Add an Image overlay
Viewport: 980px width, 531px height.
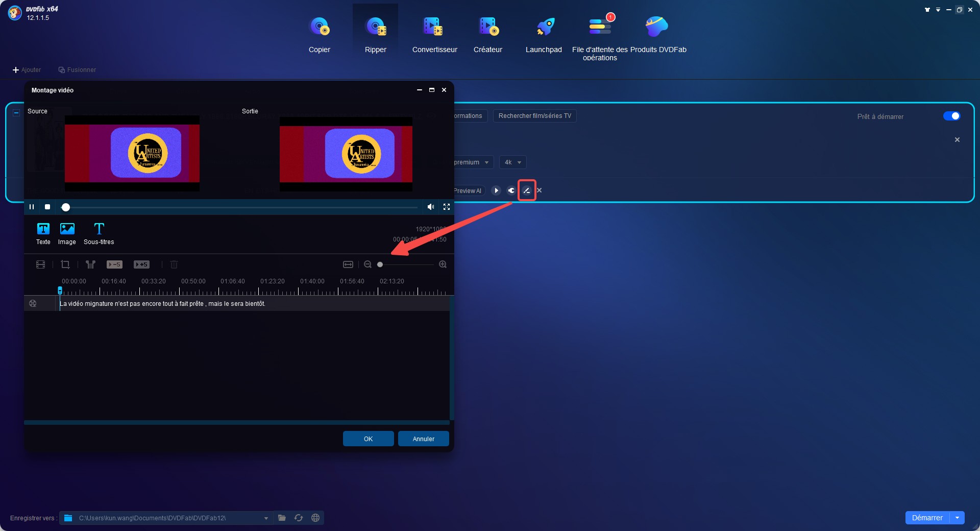tap(67, 234)
